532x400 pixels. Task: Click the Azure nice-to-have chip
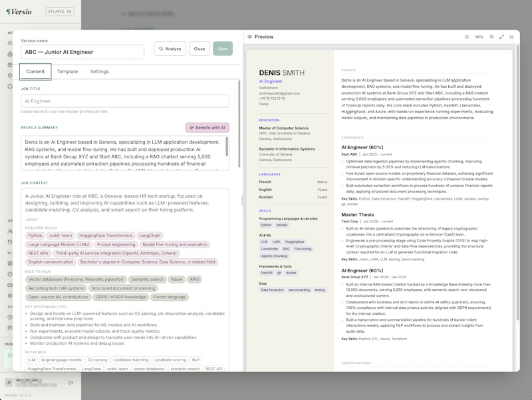176,280
